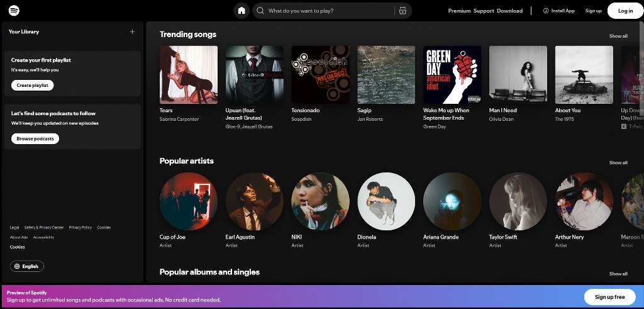The image size is (644, 309).
Task: Click 'Gloc-9, Jeazell Grutas' artist text
Action: point(249,126)
